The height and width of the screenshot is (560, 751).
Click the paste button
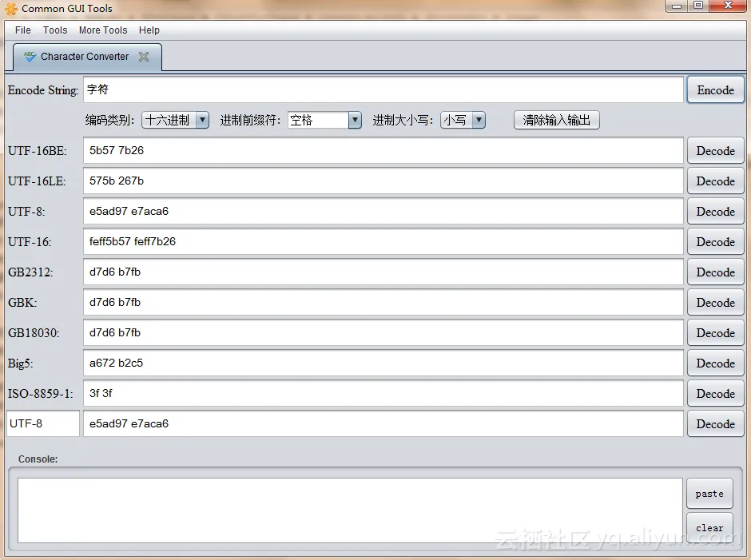[709, 494]
